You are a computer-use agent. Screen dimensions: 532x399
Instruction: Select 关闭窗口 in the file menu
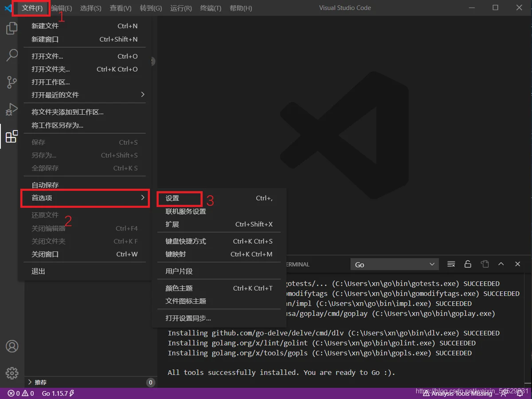pos(85,254)
